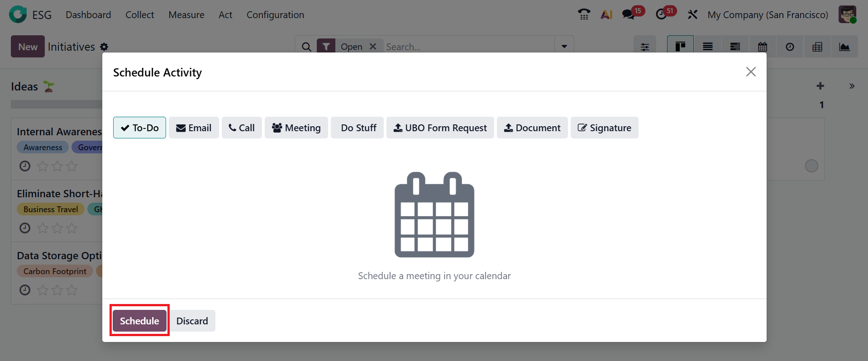Select the To-Do activity type
This screenshot has width=868, height=361.
(139, 128)
